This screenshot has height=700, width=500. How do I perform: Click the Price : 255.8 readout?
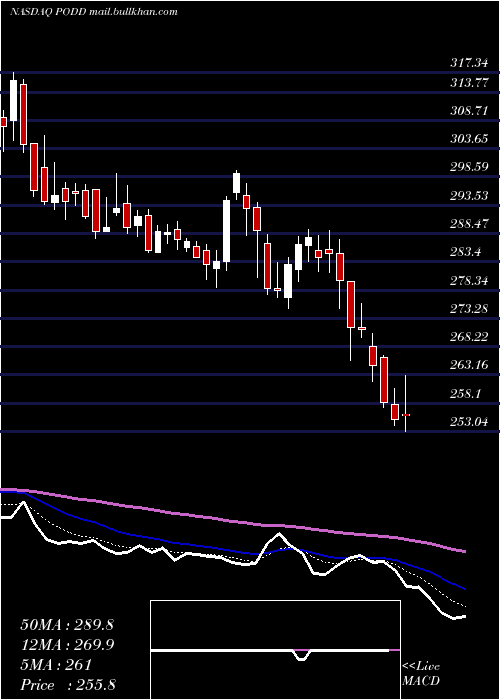click(68, 685)
